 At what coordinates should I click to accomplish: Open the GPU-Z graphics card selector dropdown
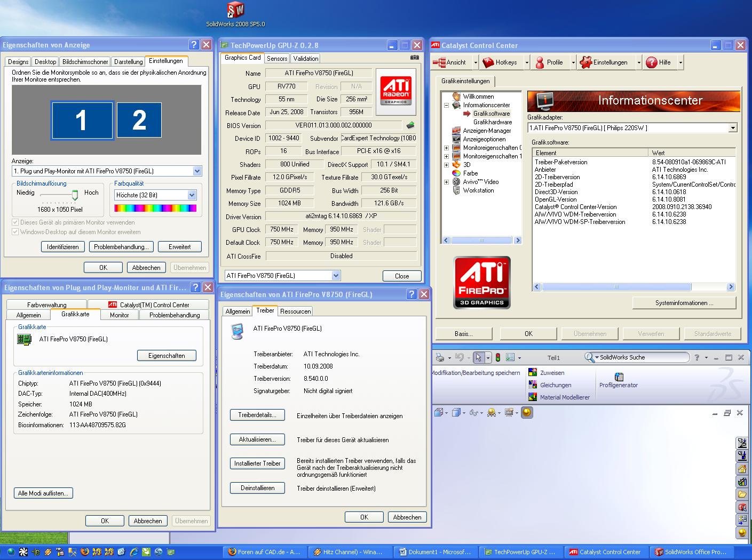point(336,276)
